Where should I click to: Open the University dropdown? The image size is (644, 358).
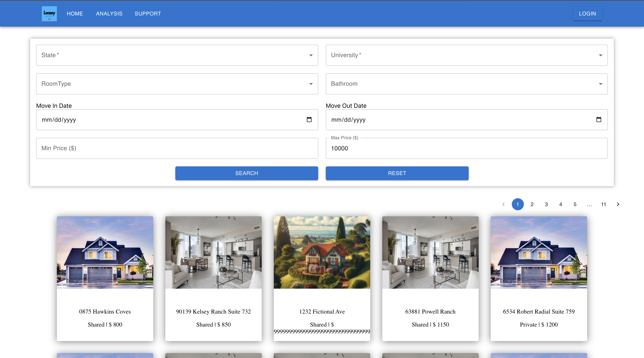coord(466,55)
